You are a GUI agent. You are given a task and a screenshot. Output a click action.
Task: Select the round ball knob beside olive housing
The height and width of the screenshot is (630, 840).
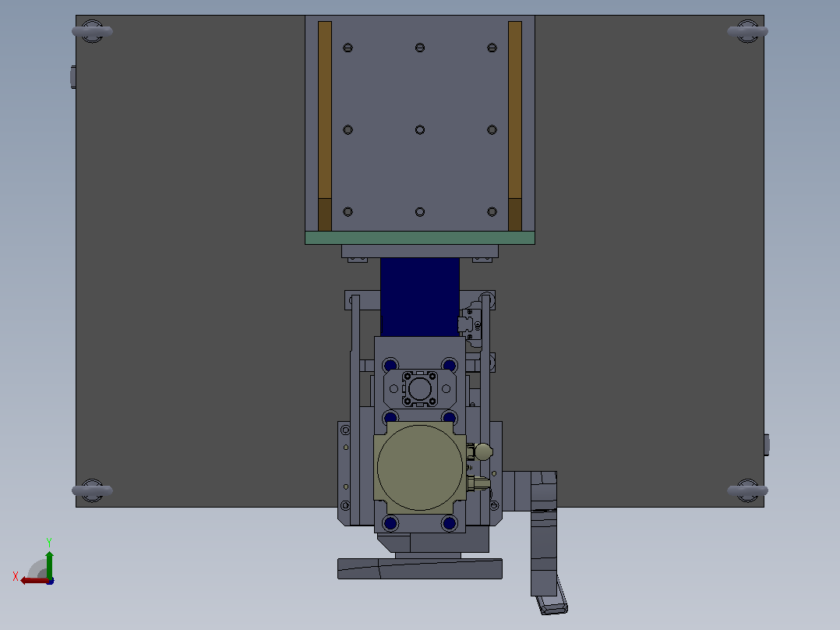[483, 452]
